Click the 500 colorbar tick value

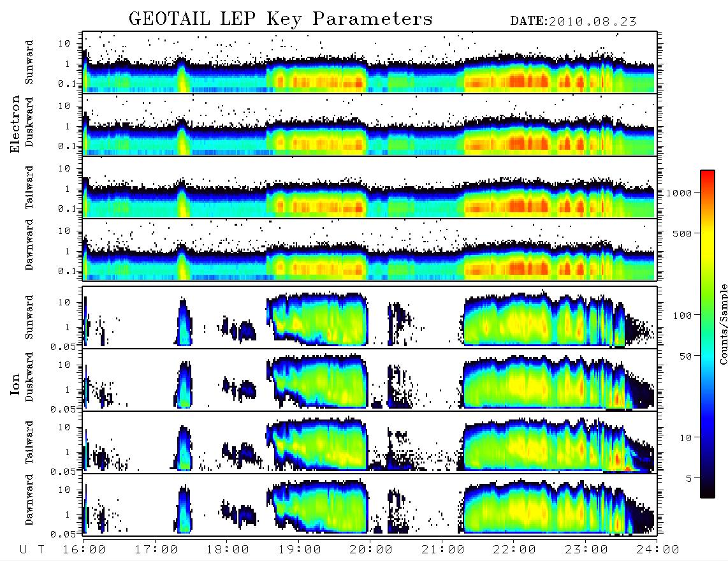coord(683,233)
